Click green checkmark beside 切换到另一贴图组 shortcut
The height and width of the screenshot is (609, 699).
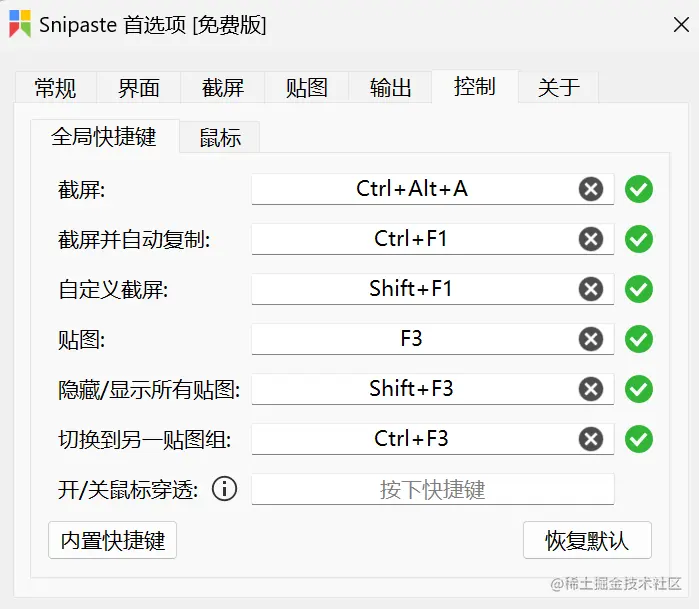click(x=639, y=439)
